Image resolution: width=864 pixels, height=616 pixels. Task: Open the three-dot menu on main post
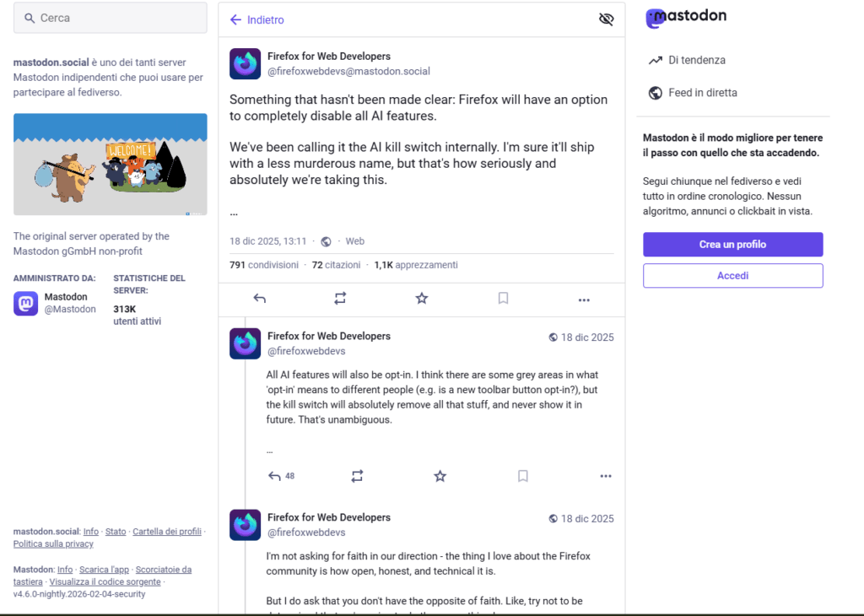(584, 299)
